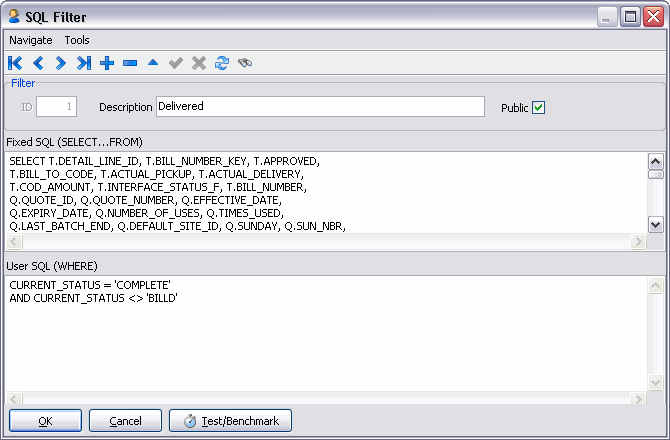Image resolution: width=670 pixels, height=440 pixels.
Task: Click the line AND CURRENT_STATUS <> 'BILLD'
Action: pos(93,298)
